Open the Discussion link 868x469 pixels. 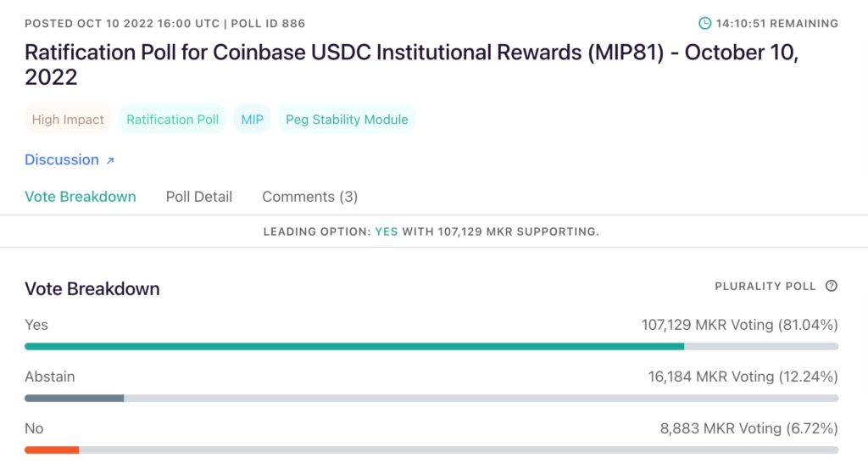click(62, 159)
